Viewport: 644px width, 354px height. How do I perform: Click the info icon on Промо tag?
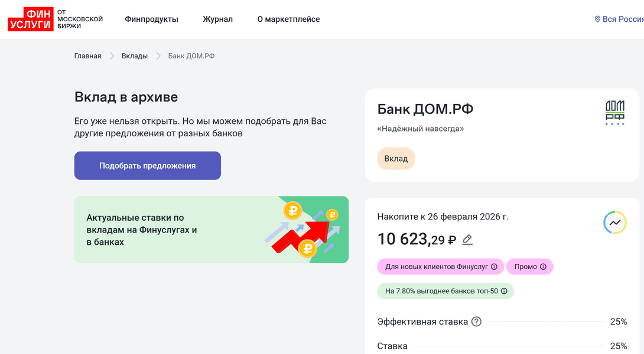point(543,267)
